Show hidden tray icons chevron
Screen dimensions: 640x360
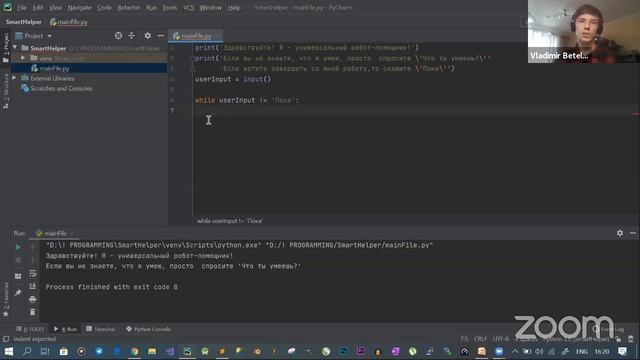pos(515,351)
